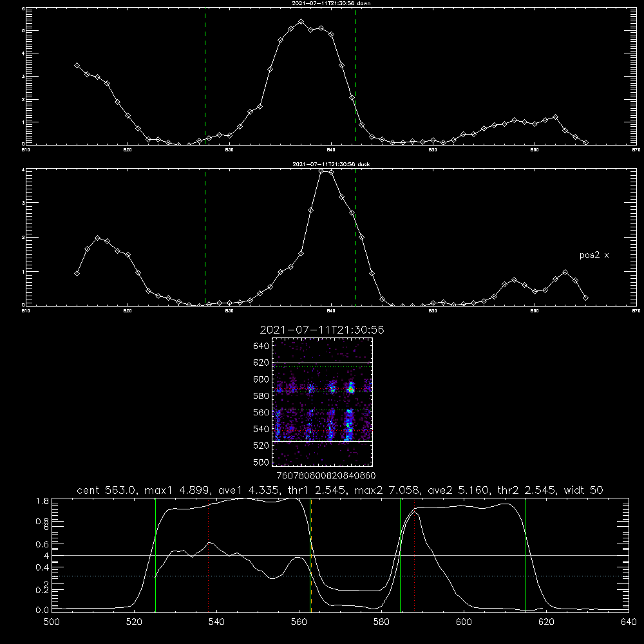
Task: Click the 540 label on bottom plot x-axis
Action: tap(216, 622)
